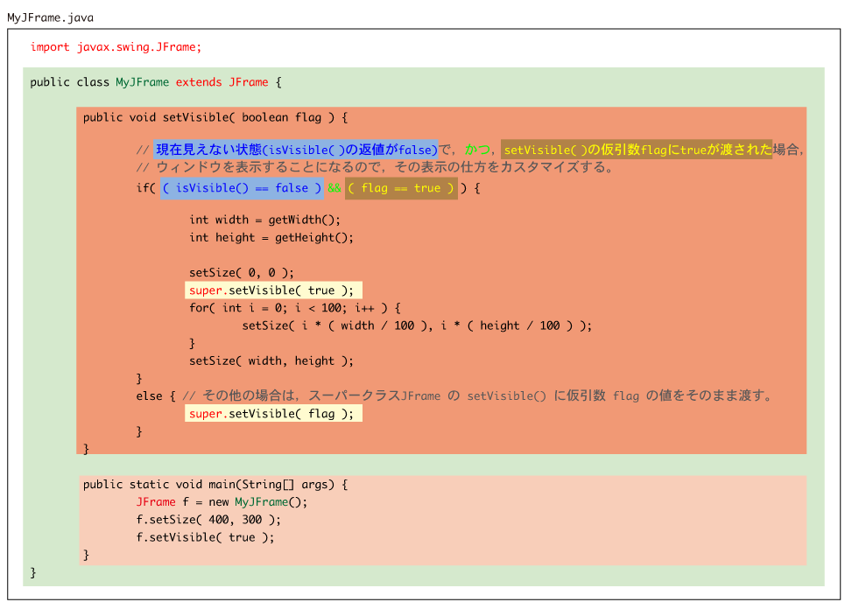Image resolution: width=852 pixels, height=616 pixels.
Task: Click the highlighted 'super.setVisible( true );' line
Action: (x=273, y=290)
